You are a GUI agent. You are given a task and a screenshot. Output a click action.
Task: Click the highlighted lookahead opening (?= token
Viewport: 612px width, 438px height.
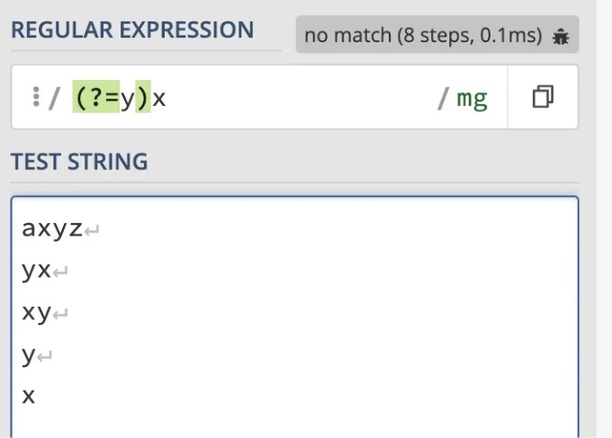(96, 96)
